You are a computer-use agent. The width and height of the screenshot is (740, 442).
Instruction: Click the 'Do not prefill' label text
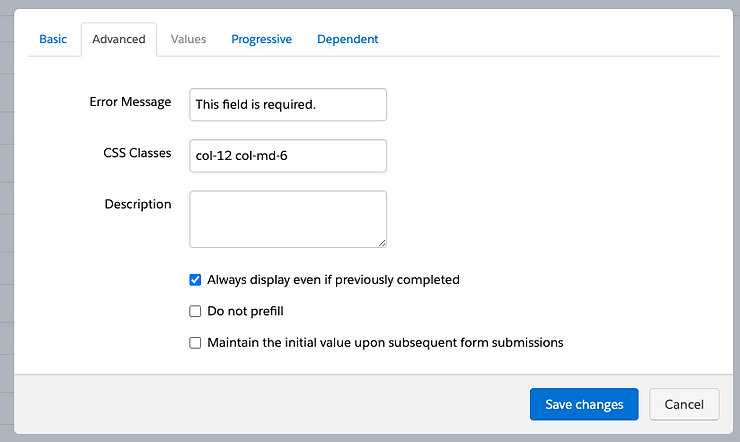(245, 311)
